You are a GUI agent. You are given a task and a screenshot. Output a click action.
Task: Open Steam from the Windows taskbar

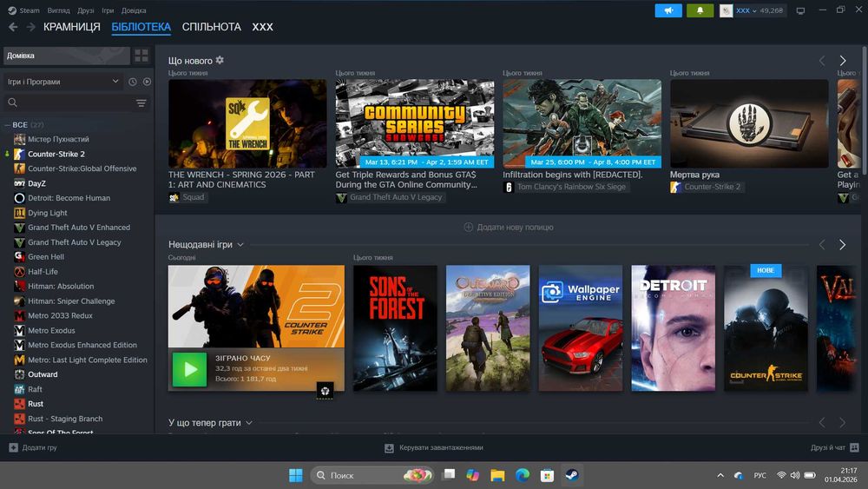point(571,475)
